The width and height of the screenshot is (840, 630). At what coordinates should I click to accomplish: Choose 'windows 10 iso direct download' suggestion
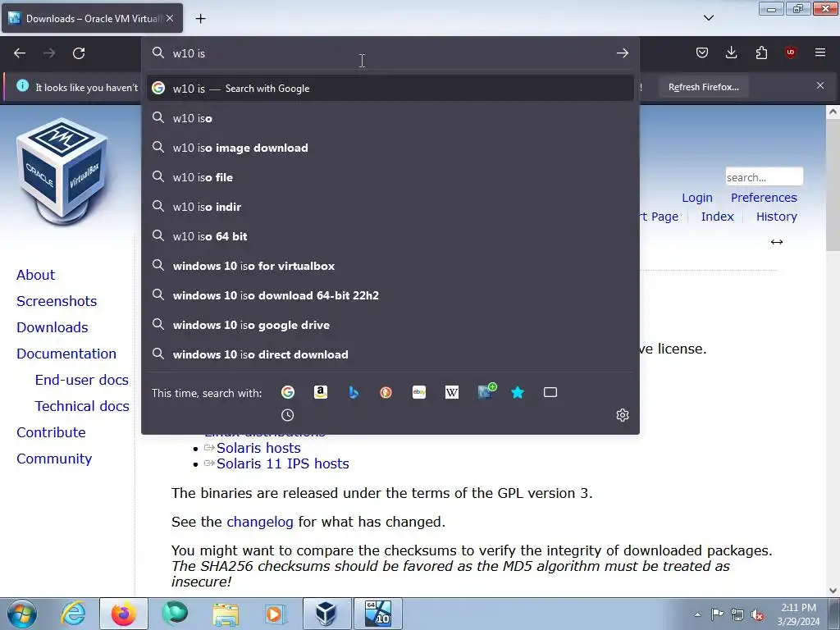(390, 354)
